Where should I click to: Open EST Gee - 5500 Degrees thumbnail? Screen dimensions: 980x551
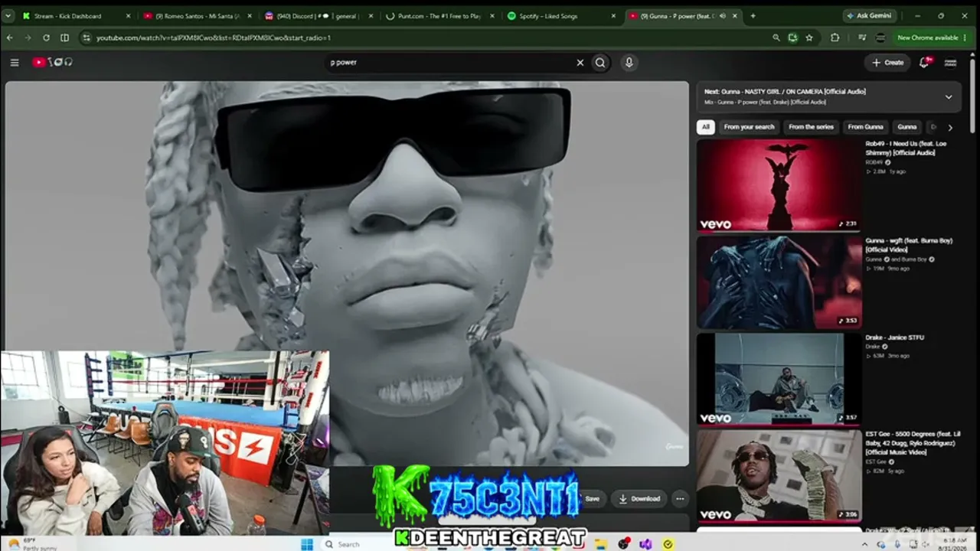tap(779, 476)
